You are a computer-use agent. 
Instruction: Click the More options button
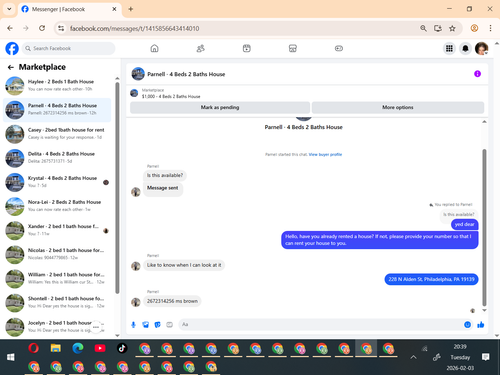point(398,107)
